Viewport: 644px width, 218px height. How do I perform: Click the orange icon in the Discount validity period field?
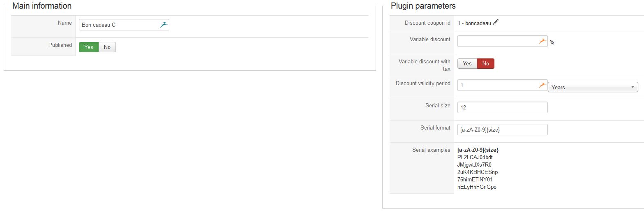(x=542, y=85)
